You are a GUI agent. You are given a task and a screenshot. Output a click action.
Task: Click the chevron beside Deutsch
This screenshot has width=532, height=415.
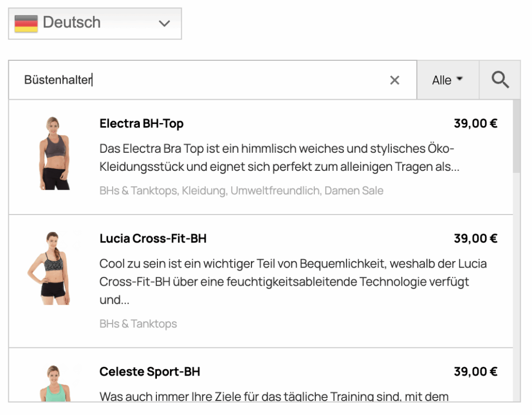click(x=165, y=23)
